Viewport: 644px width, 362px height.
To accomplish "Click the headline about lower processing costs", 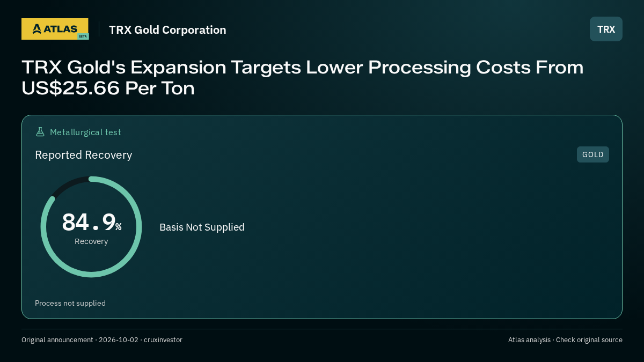I will 302,77.
